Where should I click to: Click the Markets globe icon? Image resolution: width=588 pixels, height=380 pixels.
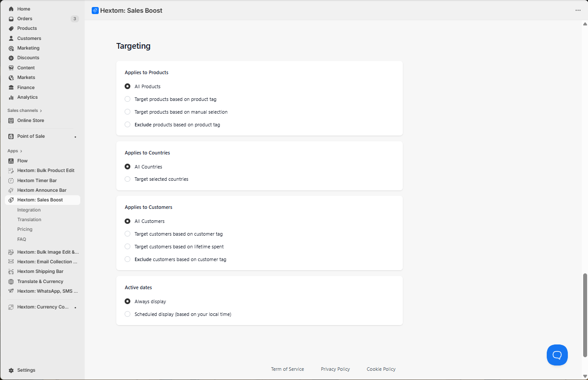pyautogui.click(x=11, y=78)
